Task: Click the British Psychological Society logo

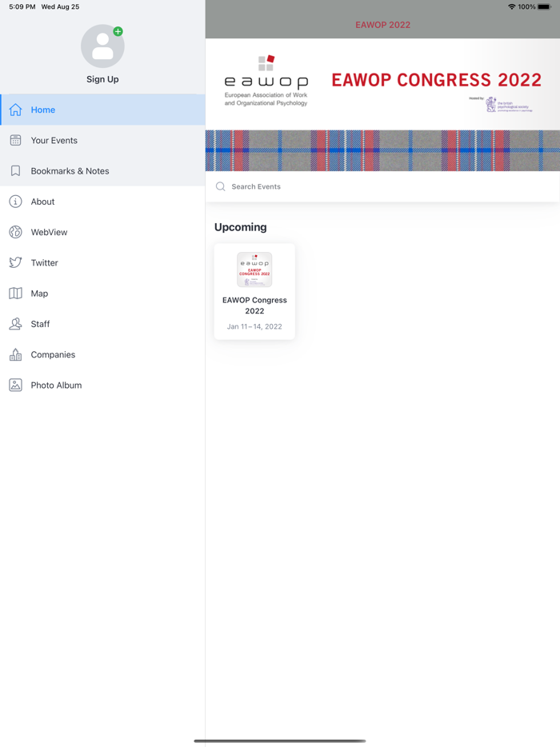Action: [509, 105]
